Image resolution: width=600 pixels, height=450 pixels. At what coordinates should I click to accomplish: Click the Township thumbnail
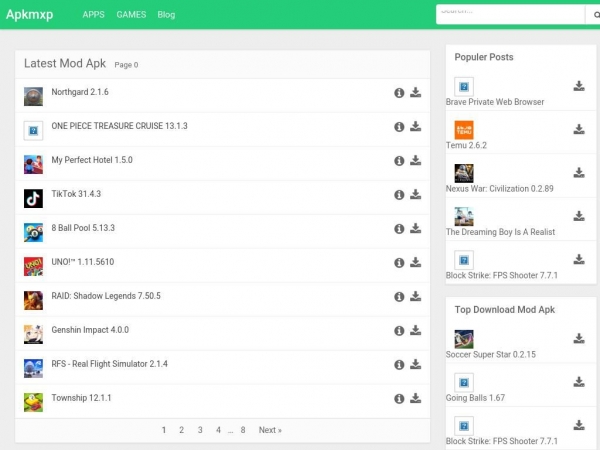33,403
